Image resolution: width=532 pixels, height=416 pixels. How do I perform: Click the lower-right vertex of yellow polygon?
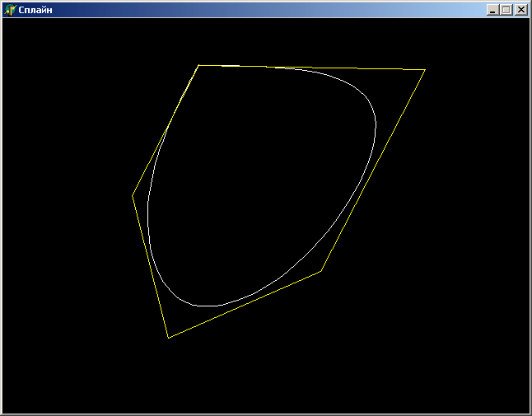[320, 271]
